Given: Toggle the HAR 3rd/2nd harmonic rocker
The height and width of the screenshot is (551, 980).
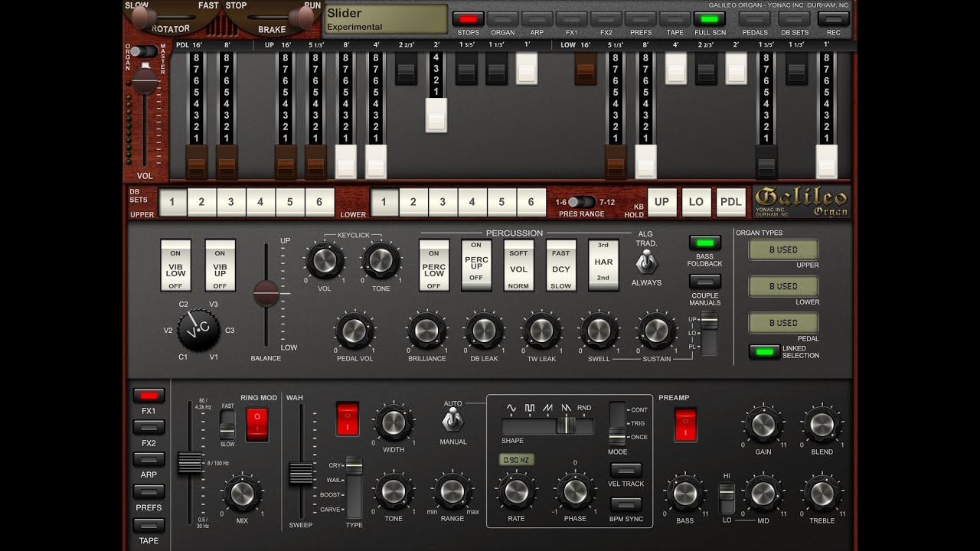Looking at the screenshot, I should 603,265.
